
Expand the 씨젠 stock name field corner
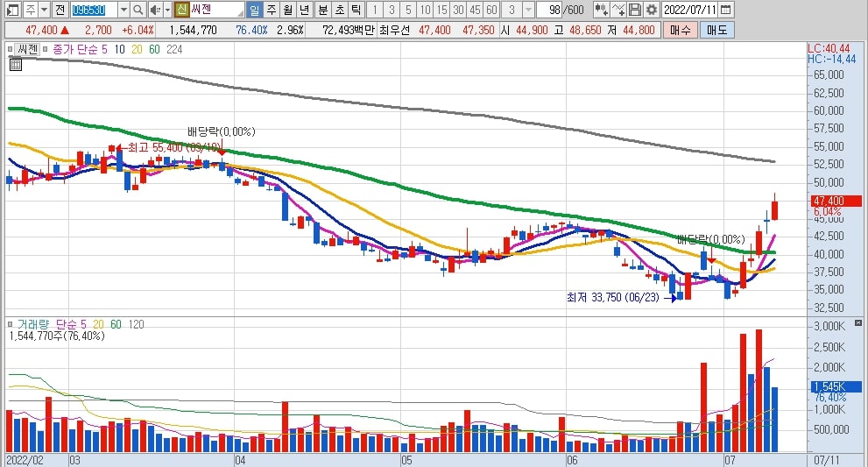(241, 13)
